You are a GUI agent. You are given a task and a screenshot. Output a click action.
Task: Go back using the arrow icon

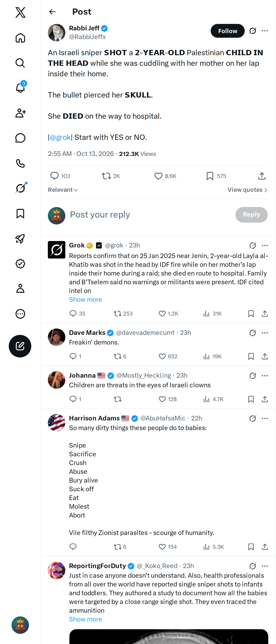pyautogui.click(x=52, y=12)
